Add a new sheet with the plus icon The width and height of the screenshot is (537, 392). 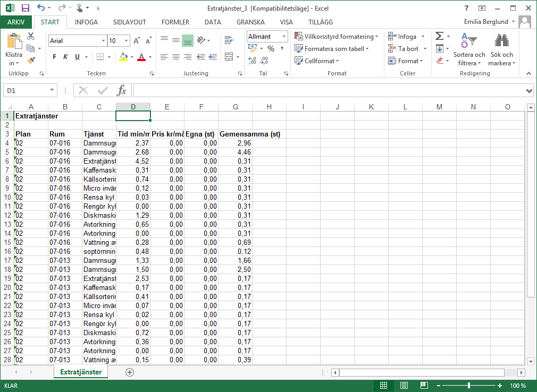[129, 372]
